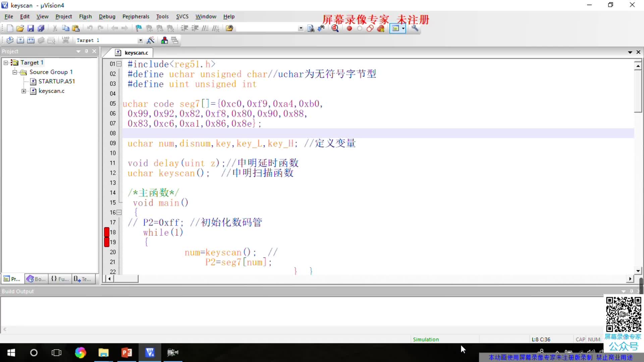Kill all breakpoints with the red X icon

tap(381, 28)
